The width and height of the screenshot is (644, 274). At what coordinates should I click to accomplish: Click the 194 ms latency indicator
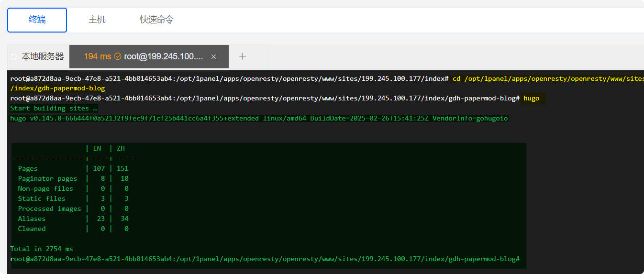click(97, 56)
